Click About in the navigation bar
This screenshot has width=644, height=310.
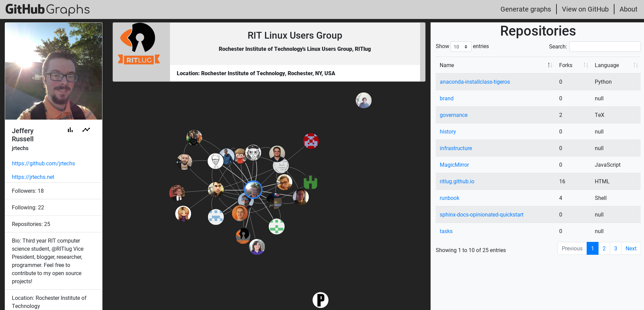(x=628, y=9)
